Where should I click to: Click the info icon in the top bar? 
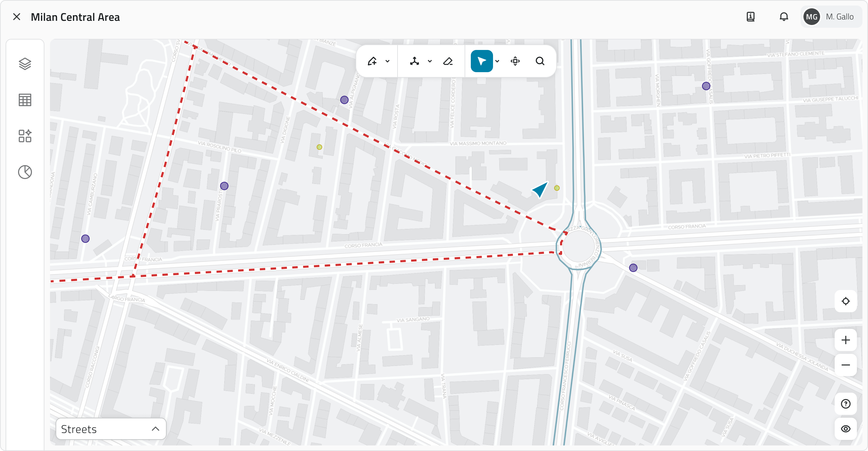751,16
